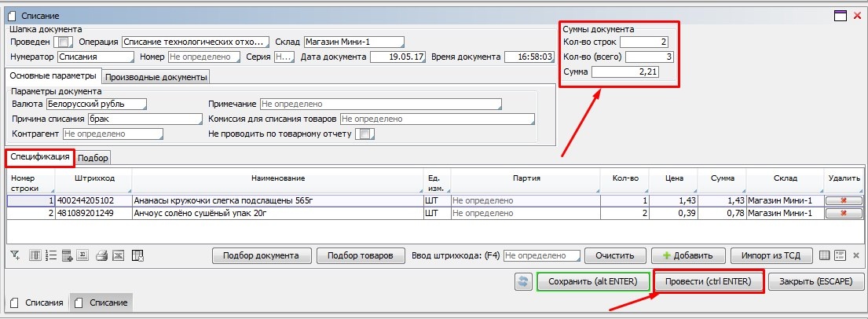Click the numbered list icon in table toolbar
The image size is (868, 319).
coord(51,255)
